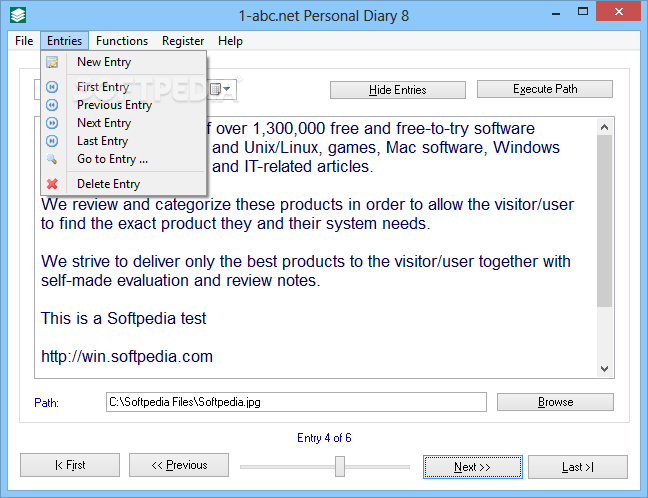Click the 'This is a Softpedia test' line
This screenshot has width=648, height=498.
point(123,318)
